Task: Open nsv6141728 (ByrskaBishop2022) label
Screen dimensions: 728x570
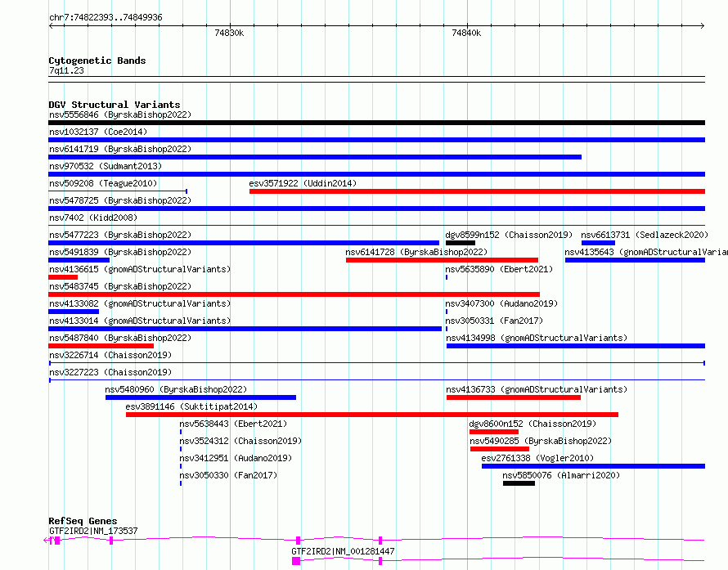Action: pyautogui.click(x=416, y=252)
